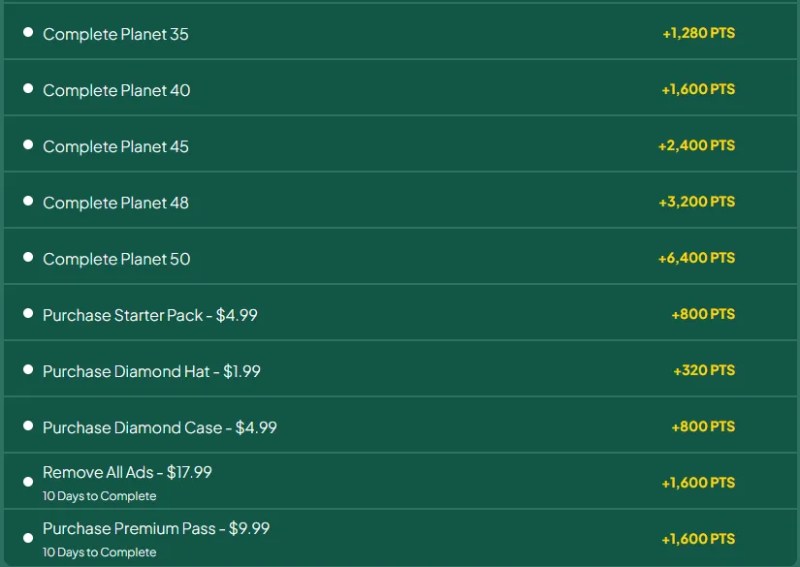This screenshot has width=800, height=567.
Task: Click the +3,200 PTS reward for Planet 48
Action: click(x=696, y=201)
